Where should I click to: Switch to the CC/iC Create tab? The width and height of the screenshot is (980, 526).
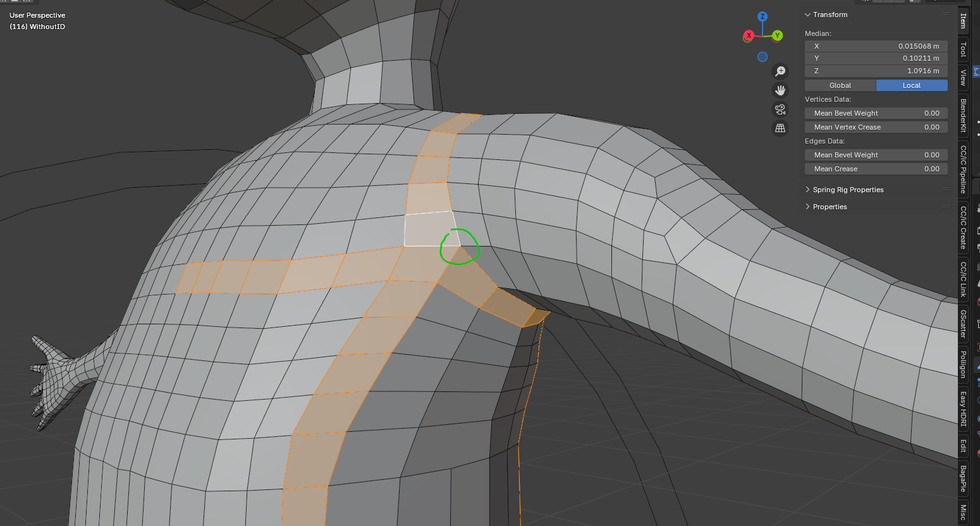pyautogui.click(x=963, y=228)
